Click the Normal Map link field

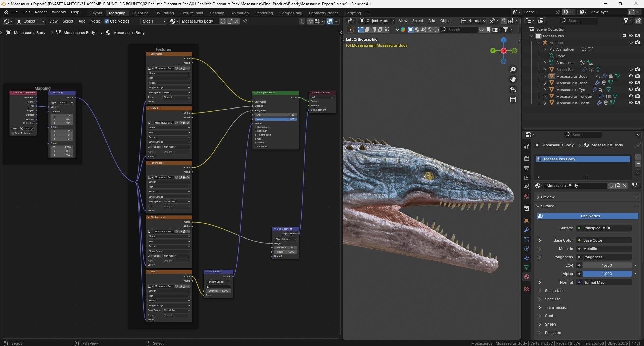coord(604,282)
